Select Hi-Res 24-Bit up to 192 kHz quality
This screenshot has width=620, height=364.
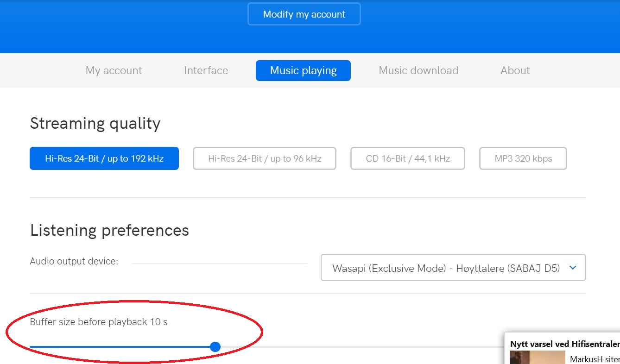coord(104,158)
